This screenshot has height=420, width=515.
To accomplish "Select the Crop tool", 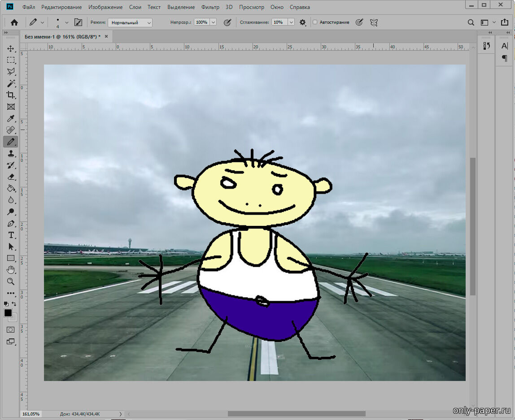I will click(x=11, y=95).
